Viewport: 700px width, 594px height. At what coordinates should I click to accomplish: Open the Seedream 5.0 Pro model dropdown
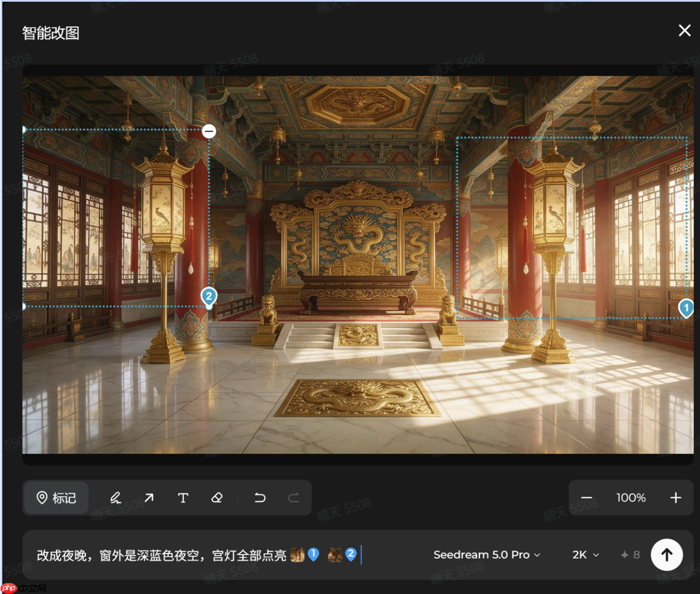487,555
